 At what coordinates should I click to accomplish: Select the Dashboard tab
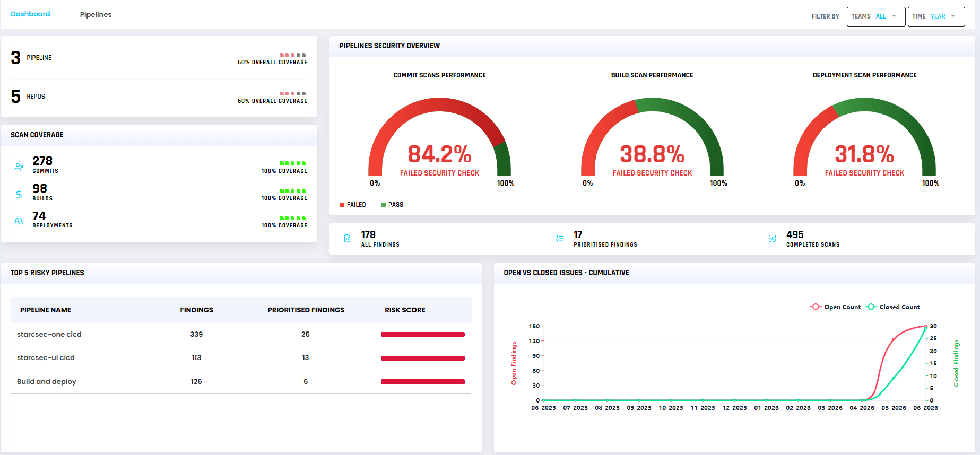pos(30,14)
